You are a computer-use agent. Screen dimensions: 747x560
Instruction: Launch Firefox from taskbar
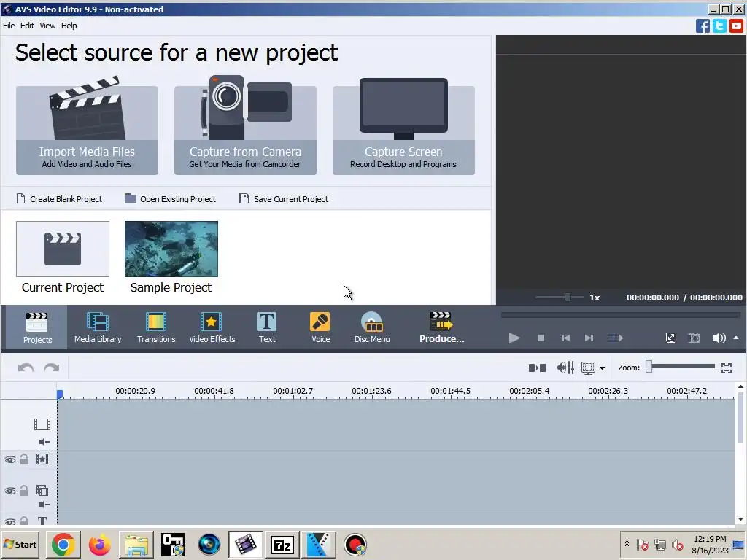pyautogui.click(x=99, y=544)
